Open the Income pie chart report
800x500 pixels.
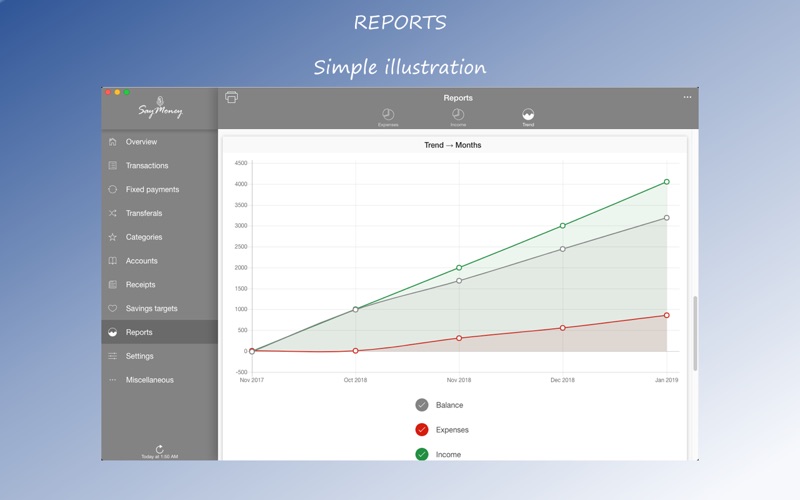tap(458, 116)
